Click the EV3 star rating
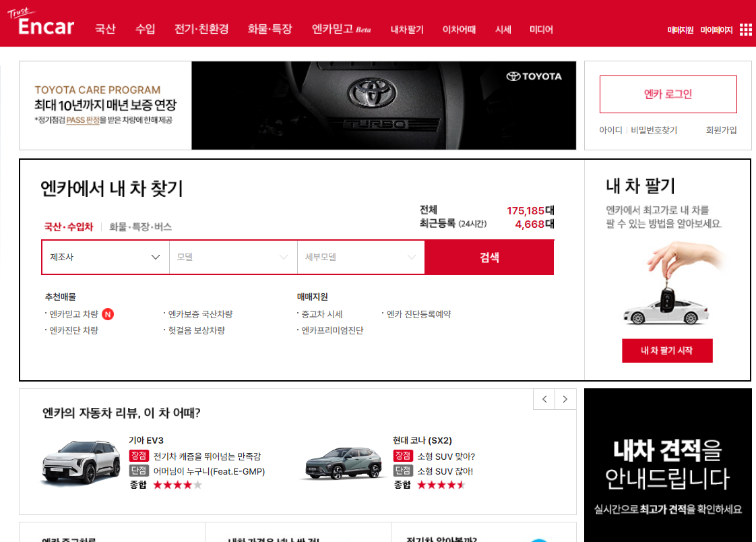This screenshot has height=542, width=756. (177, 485)
